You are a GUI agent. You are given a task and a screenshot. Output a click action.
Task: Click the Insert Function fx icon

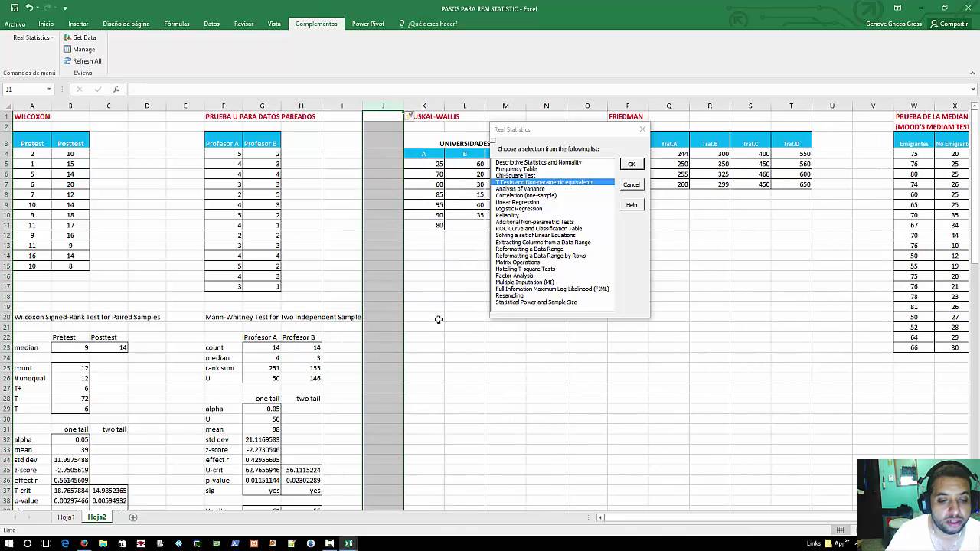tap(116, 90)
